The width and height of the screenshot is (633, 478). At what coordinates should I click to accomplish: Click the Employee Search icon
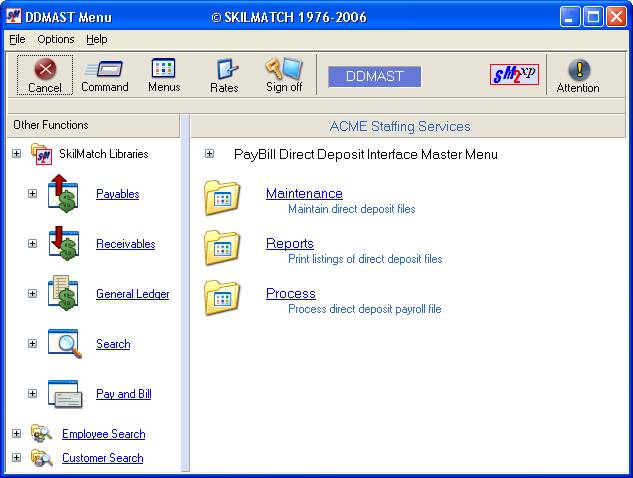[42, 433]
